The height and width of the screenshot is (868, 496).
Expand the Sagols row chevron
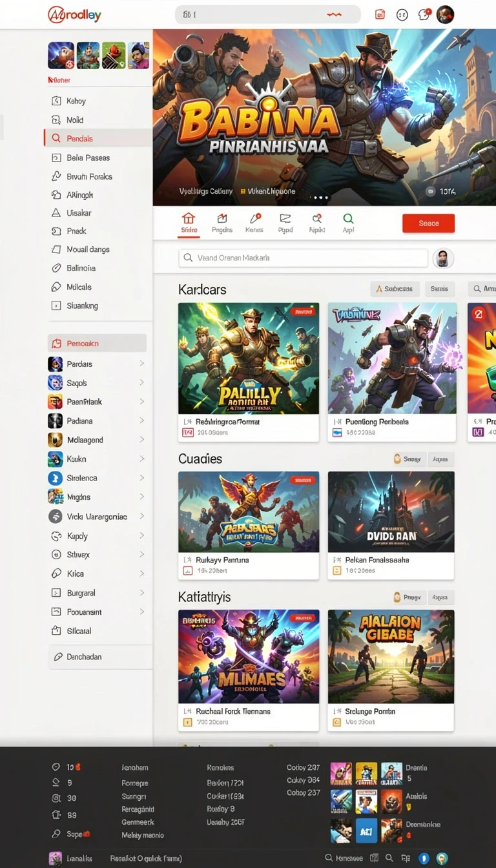pyautogui.click(x=141, y=383)
